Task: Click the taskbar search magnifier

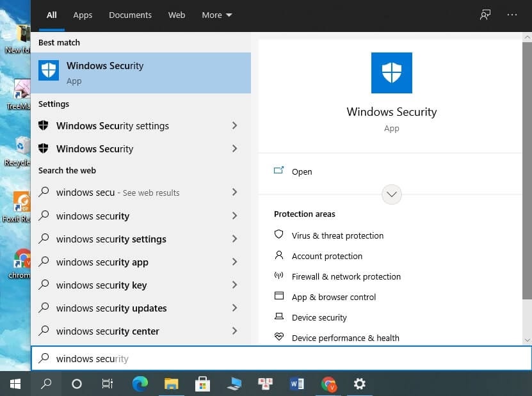Action: (x=46, y=384)
